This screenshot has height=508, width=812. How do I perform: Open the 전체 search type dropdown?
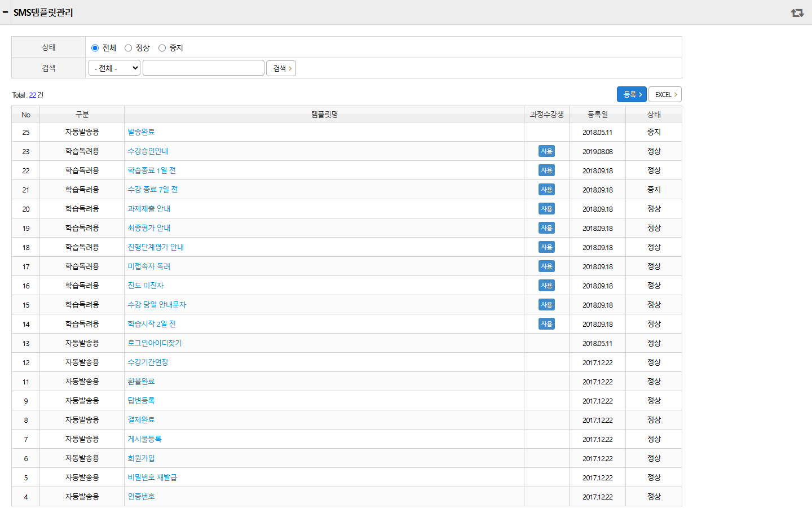[114, 68]
